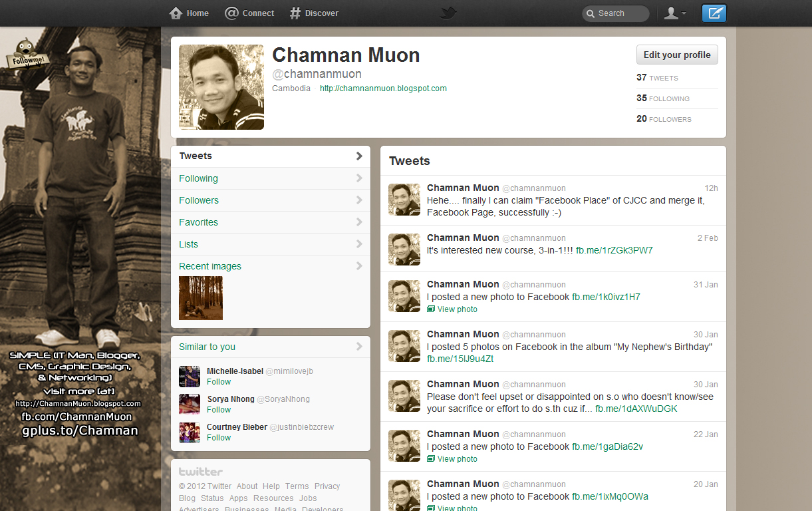Expand the Recent images chevron
Image resolution: width=812 pixels, height=511 pixels.
(360, 266)
